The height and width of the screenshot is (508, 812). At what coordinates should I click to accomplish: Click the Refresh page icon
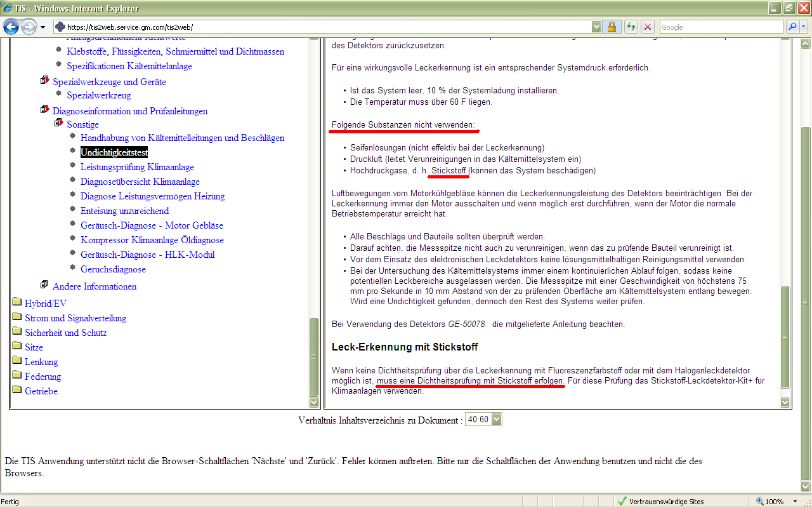[x=631, y=27]
